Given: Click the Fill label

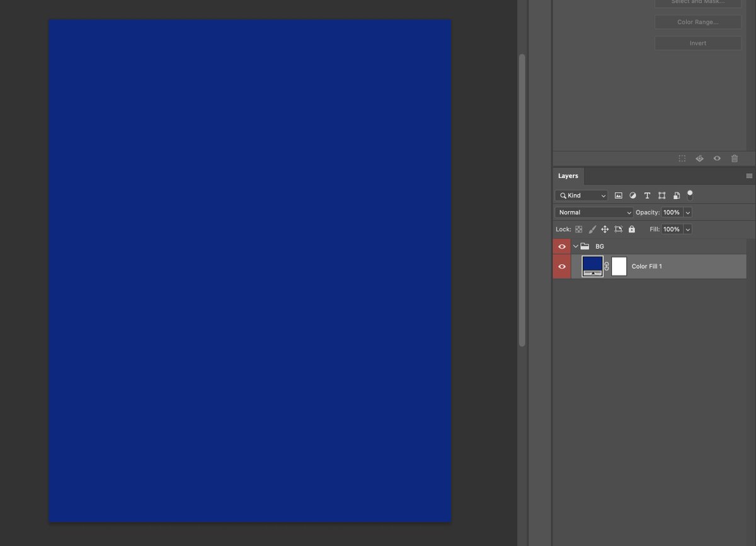Looking at the screenshot, I should [x=655, y=229].
